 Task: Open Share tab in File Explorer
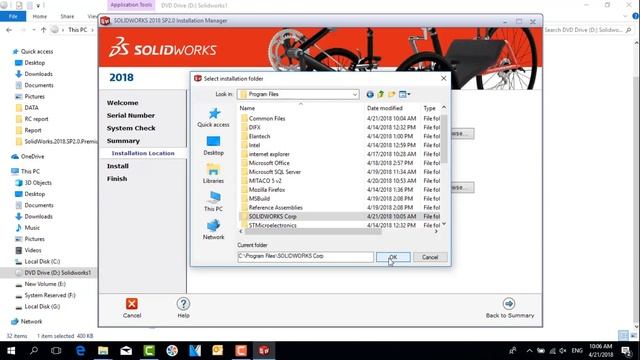(x=67, y=16)
